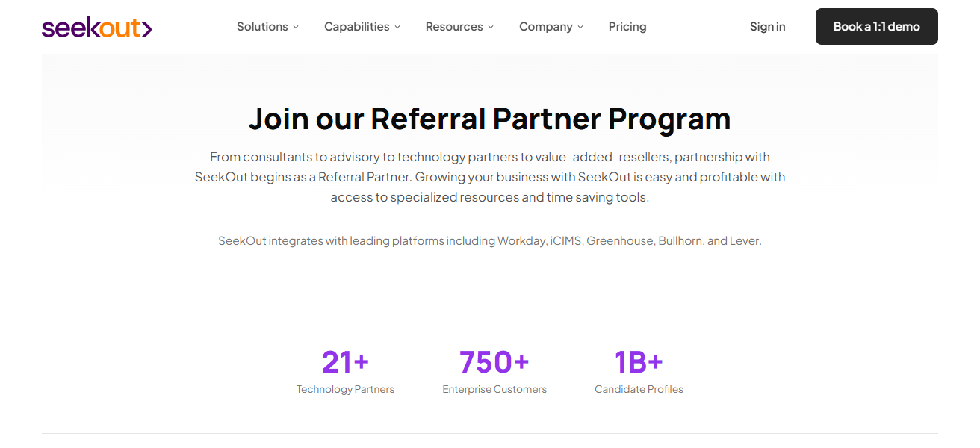Expand the chevron next to Capabilities
Viewport: 980px width, 448px height.
(x=397, y=27)
